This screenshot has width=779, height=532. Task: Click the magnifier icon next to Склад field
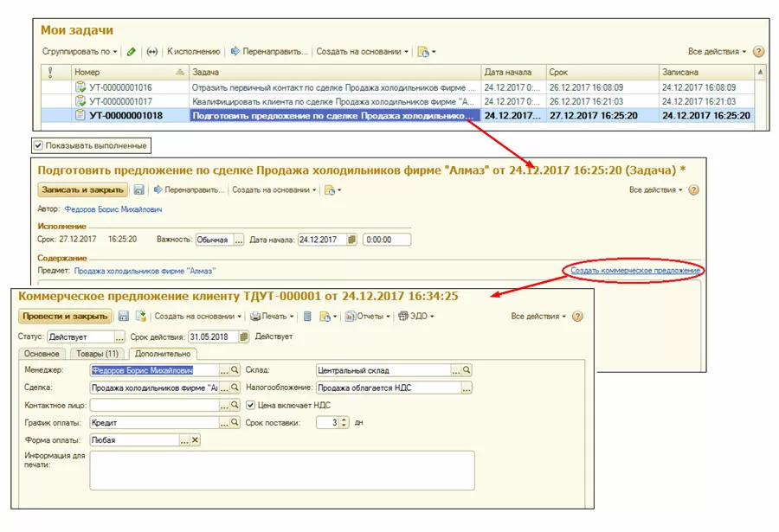pos(467,370)
